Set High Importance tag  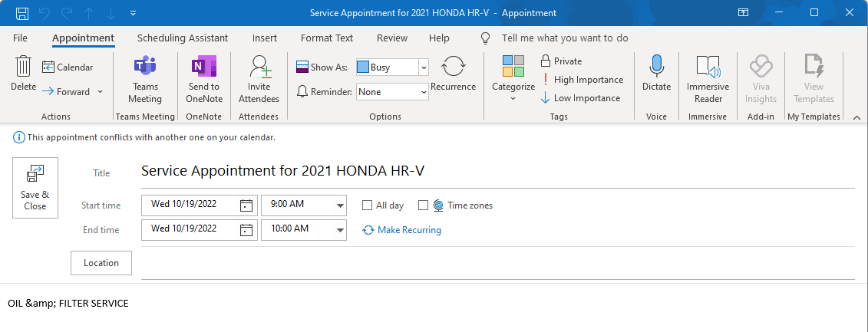click(582, 80)
